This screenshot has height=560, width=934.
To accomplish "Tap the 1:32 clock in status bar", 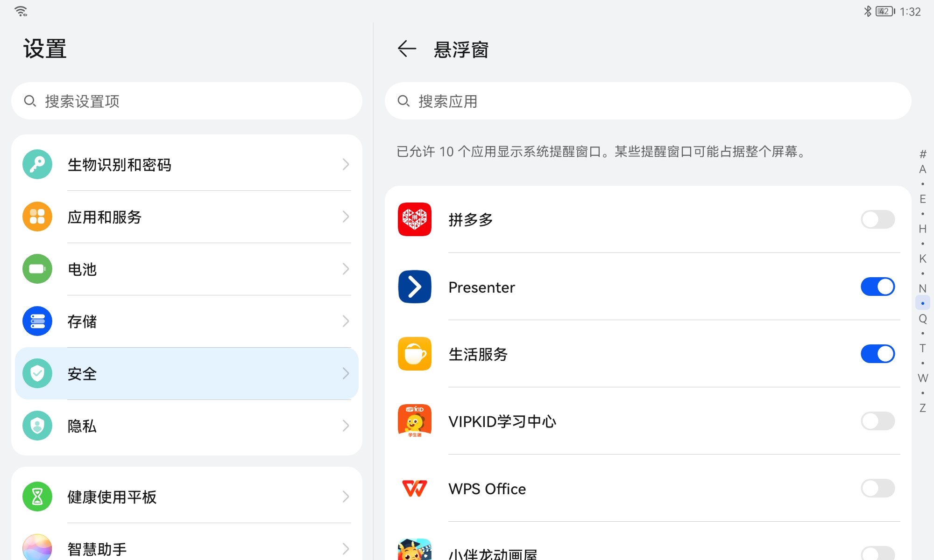I will 910,12.
